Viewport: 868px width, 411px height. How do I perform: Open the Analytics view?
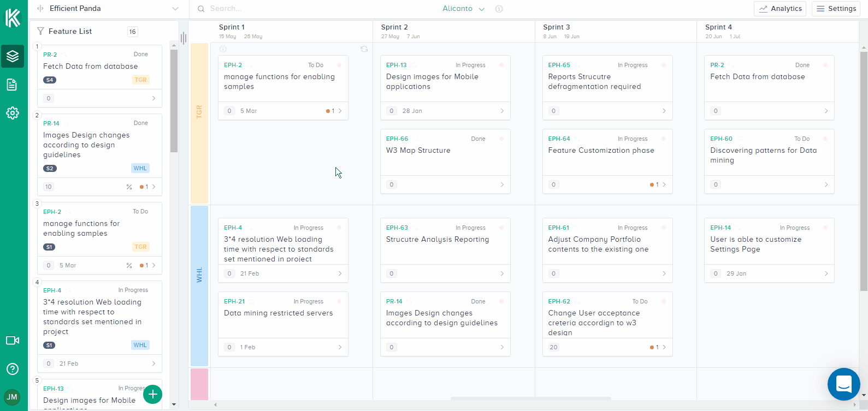point(780,9)
